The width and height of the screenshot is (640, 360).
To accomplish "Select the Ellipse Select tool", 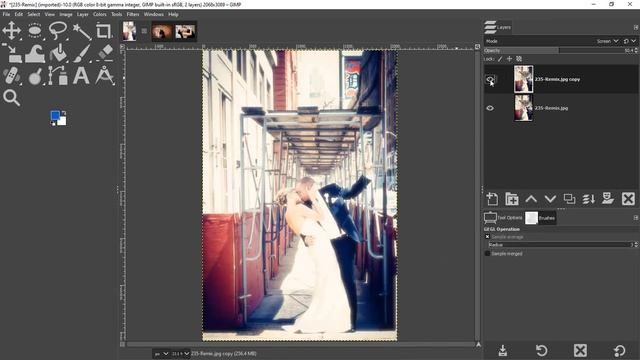I will point(35,31).
